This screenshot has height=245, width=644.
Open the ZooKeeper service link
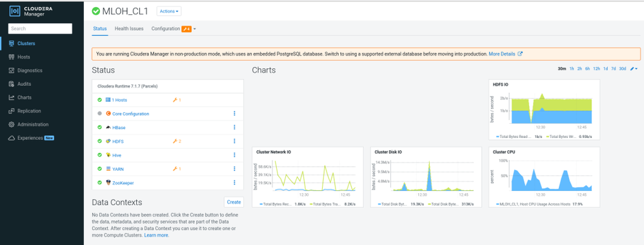click(123, 182)
